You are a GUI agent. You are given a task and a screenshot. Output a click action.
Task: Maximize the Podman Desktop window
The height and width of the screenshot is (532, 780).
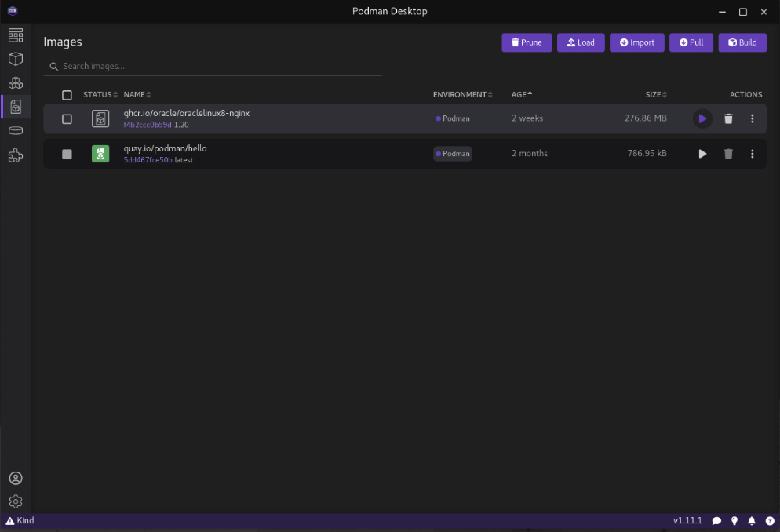point(742,12)
